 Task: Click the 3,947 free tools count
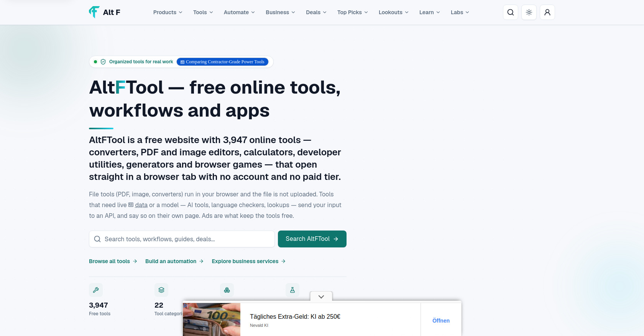click(x=99, y=305)
